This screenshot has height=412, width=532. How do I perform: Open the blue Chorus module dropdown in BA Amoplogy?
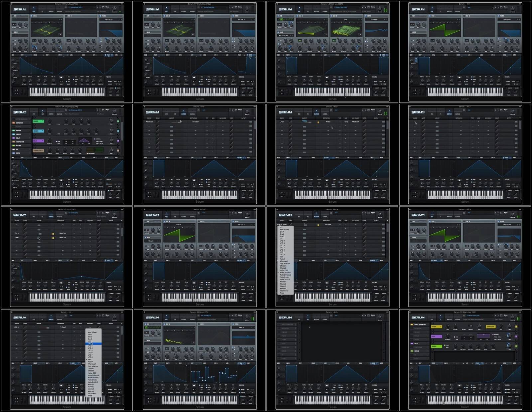pos(39,131)
